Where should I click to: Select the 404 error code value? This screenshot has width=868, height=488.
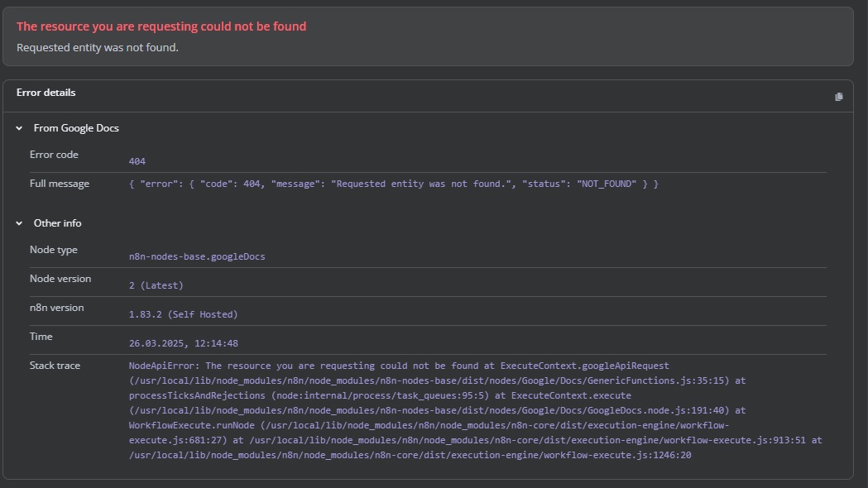click(x=137, y=161)
